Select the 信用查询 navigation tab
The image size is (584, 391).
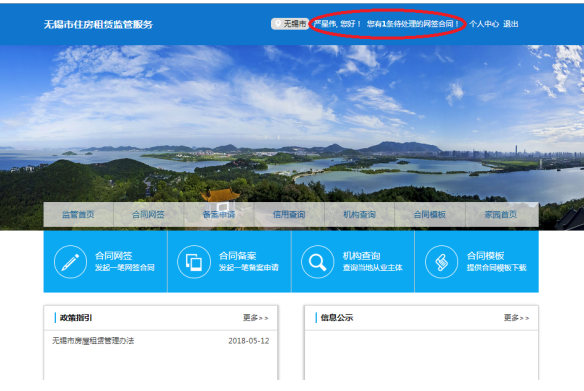point(289,214)
